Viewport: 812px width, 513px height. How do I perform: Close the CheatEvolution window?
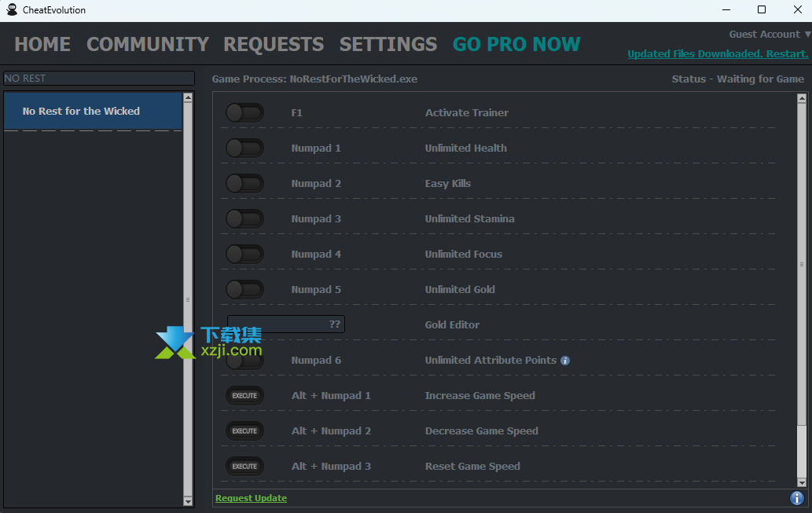(798, 10)
